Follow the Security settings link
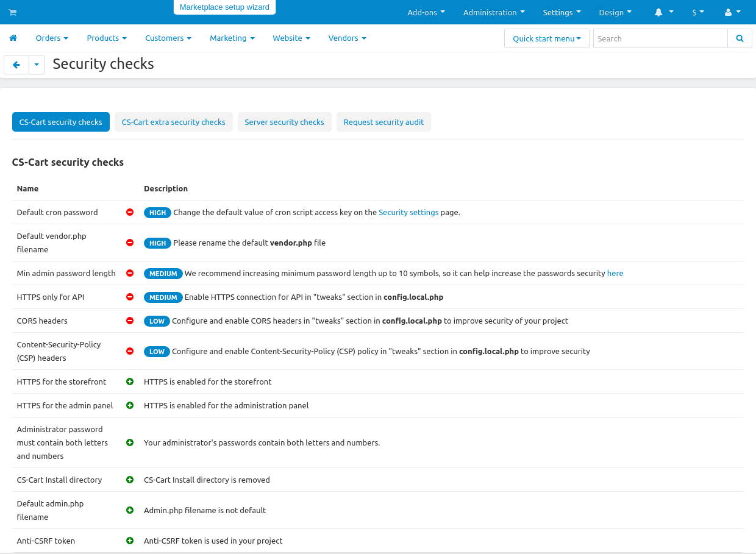This screenshot has height=554, width=756. point(408,212)
